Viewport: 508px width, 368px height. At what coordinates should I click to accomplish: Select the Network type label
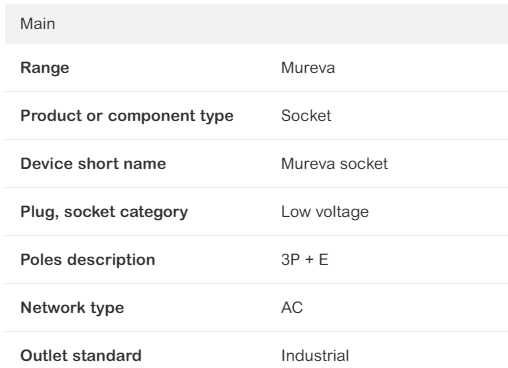(72, 308)
